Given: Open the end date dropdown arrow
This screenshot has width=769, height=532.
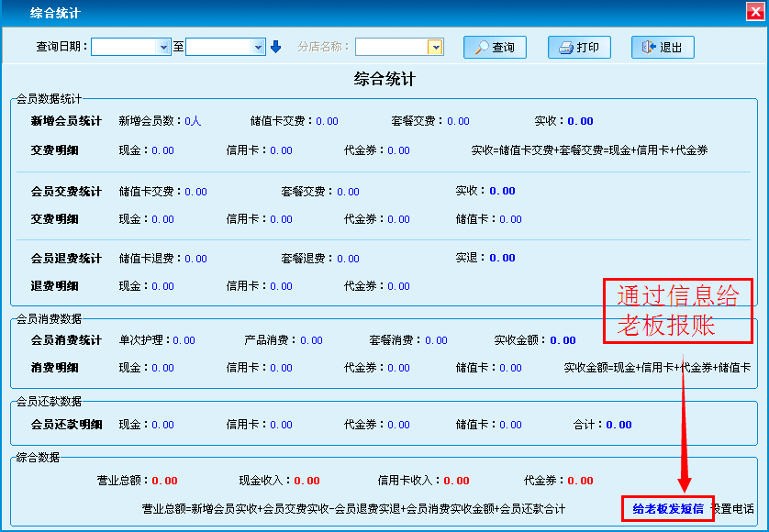Looking at the screenshot, I should pos(258,47).
